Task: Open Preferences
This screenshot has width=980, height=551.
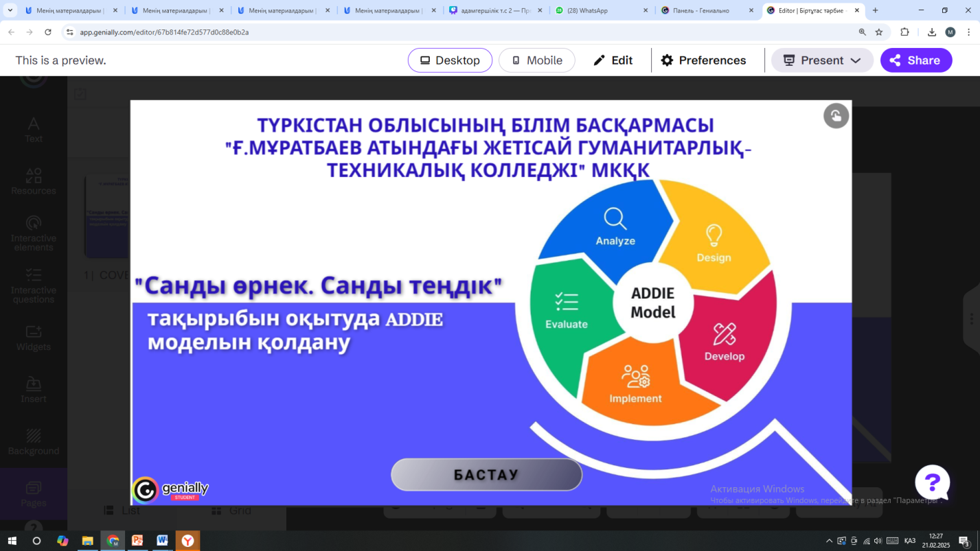Action: [703, 60]
